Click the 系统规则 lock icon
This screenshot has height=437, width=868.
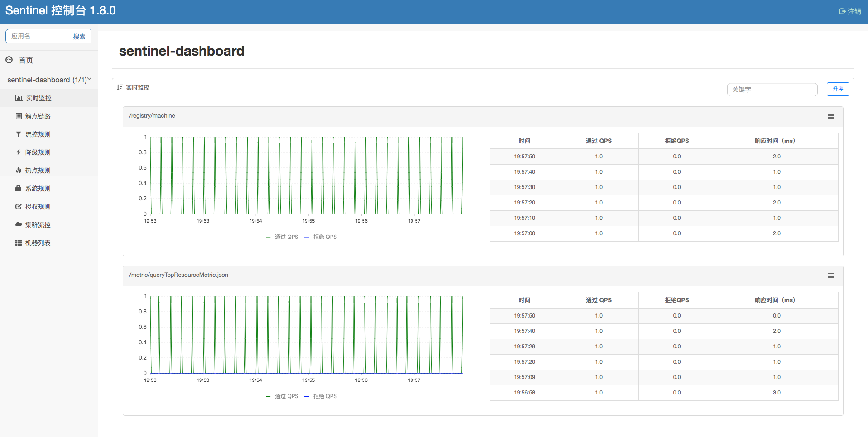(x=19, y=188)
